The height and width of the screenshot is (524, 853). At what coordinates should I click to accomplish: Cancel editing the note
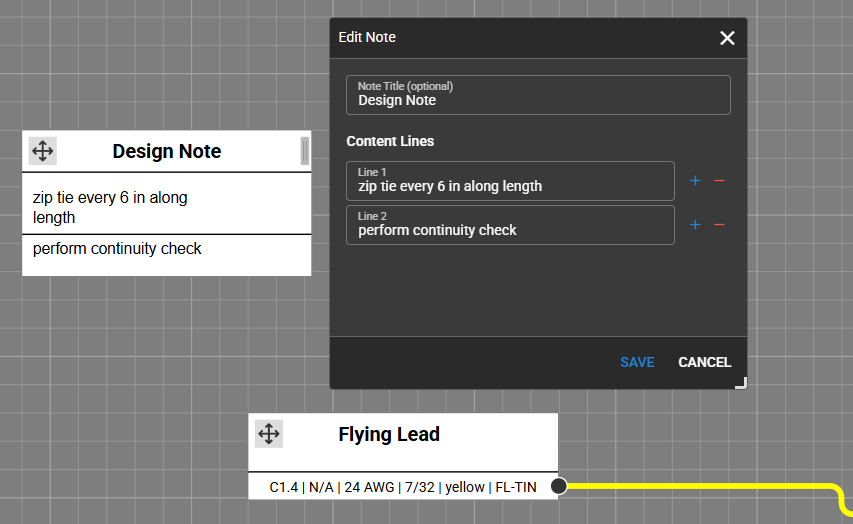coord(704,362)
